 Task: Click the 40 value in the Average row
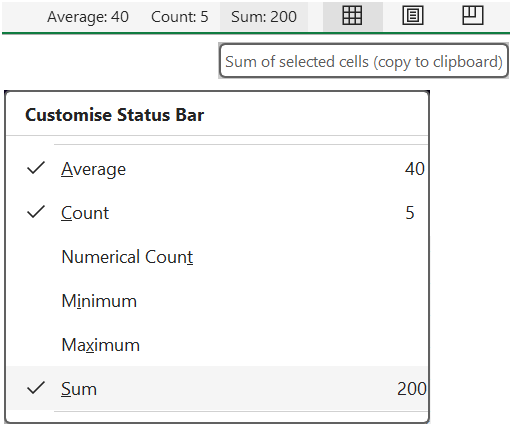[x=415, y=169]
